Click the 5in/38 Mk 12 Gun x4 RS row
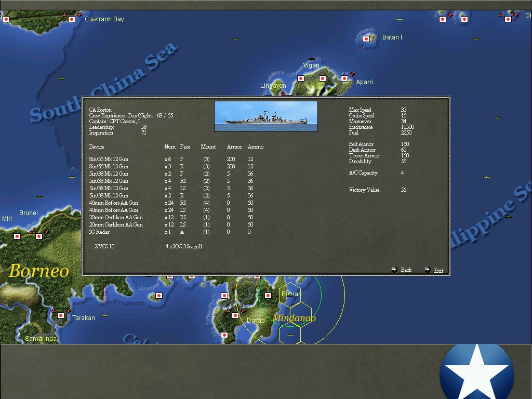The image size is (532, 399). click(x=171, y=181)
